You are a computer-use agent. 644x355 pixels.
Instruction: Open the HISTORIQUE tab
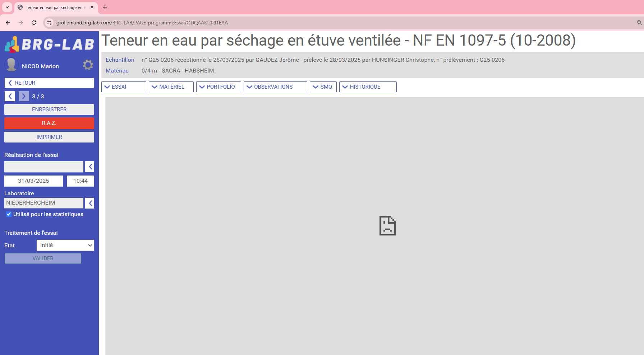click(368, 87)
